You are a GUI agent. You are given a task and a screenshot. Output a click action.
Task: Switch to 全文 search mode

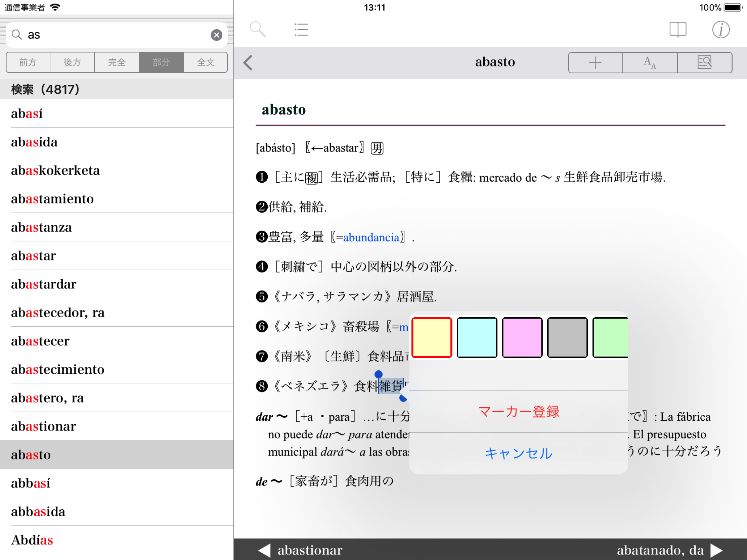pos(205,62)
